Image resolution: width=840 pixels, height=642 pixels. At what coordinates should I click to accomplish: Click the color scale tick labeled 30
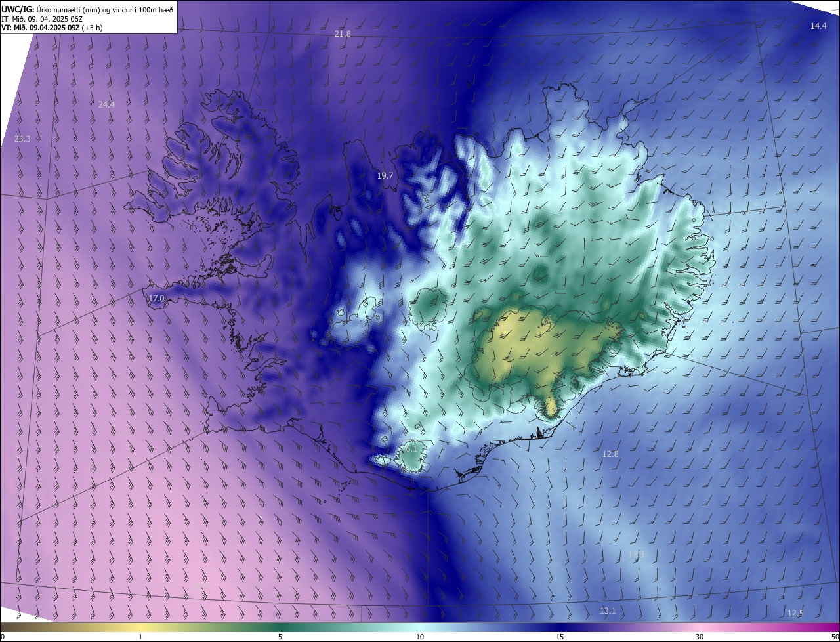click(700, 637)
